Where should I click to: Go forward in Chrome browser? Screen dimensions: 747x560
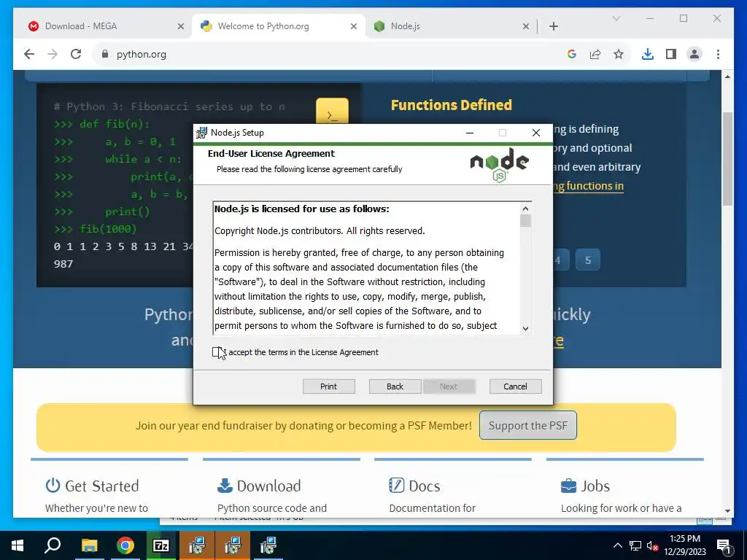coord(53,54)
